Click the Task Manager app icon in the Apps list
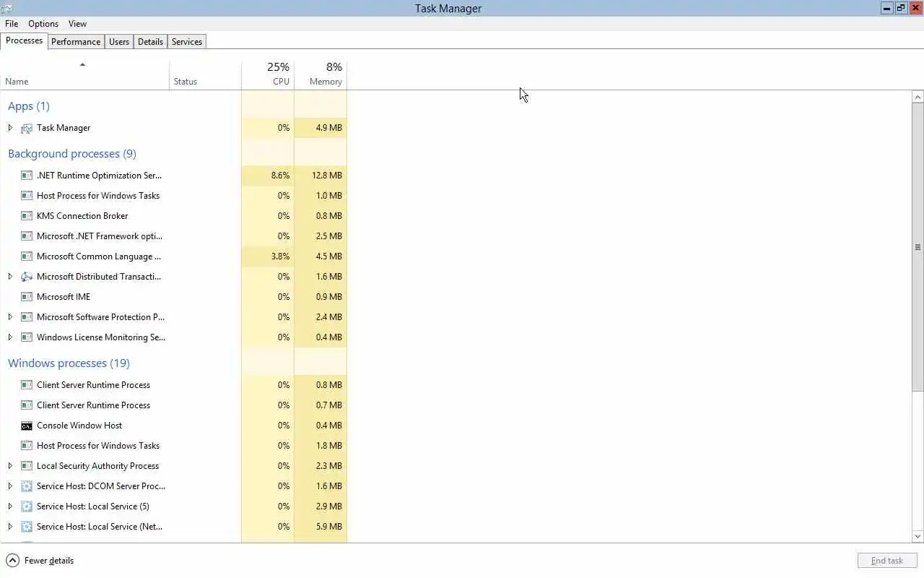 (27, 128)
